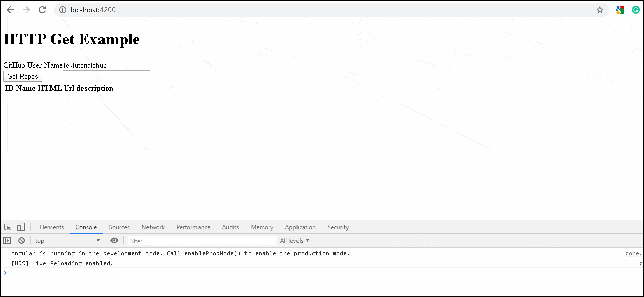644x297 pixels.
Task: Open the JavaScript context 'top' dropdown
Action: point(67,241)
